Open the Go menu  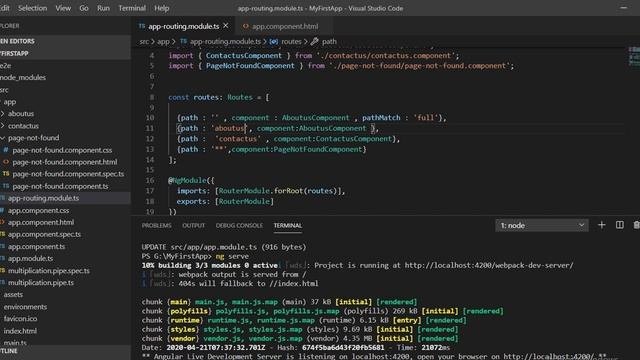tap(84, 8)
